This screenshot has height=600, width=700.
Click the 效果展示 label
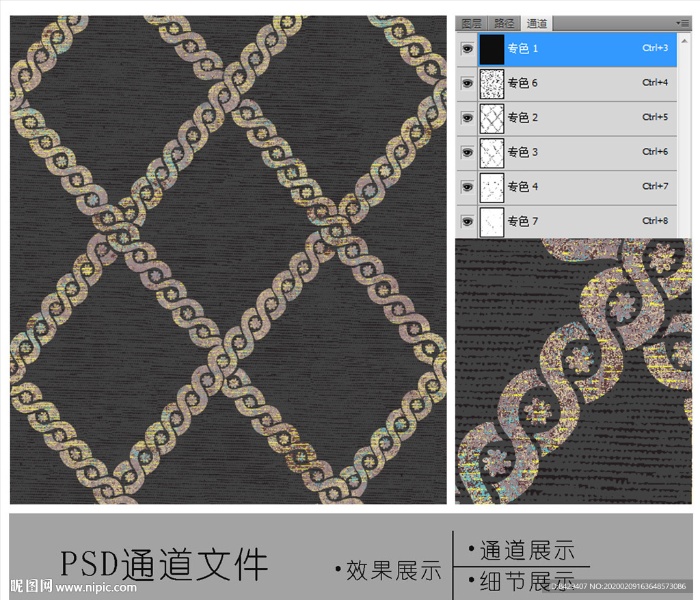tap(394, 571)
